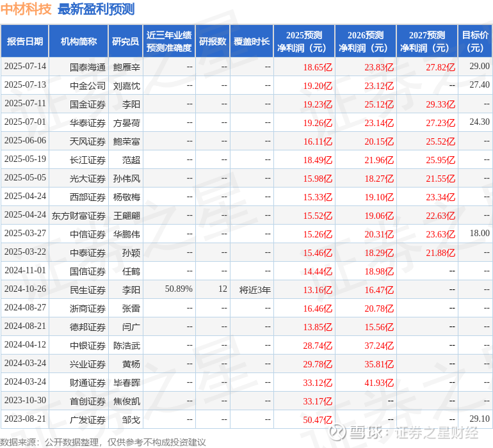Viewport: 493px width, 448px height.
Task: Click the 29.33亿 forecast value
Action: [x=440, y=104]
